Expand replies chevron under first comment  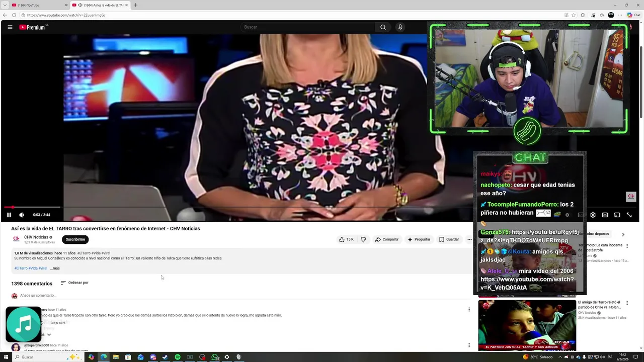tap(49, 334)
